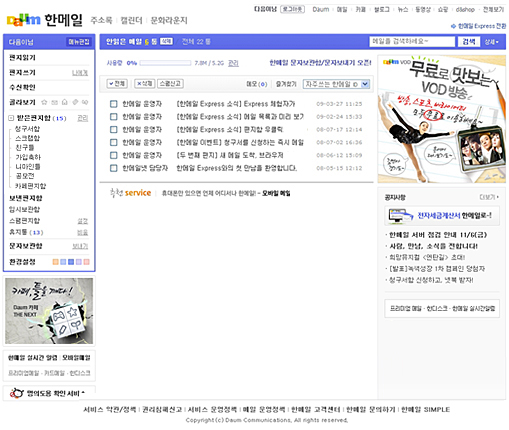Click the arrow icon beside 한메일 Express 전환
This screenshot has width=509, height=430.
(x=453, y=26)
